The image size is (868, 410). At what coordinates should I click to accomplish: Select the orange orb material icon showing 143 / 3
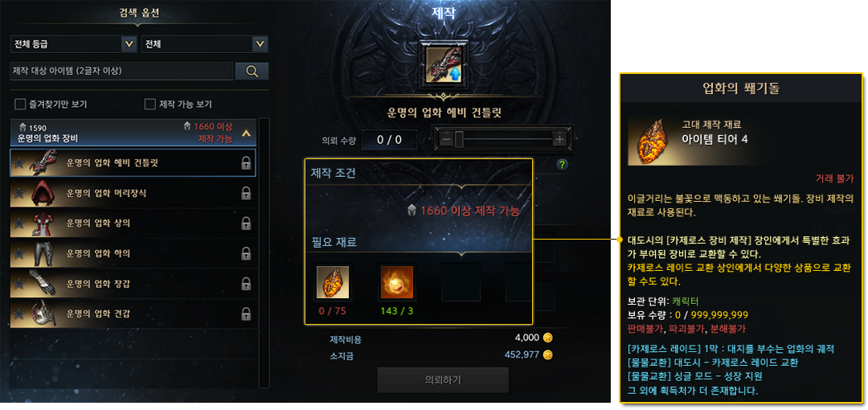click(396, 282)
